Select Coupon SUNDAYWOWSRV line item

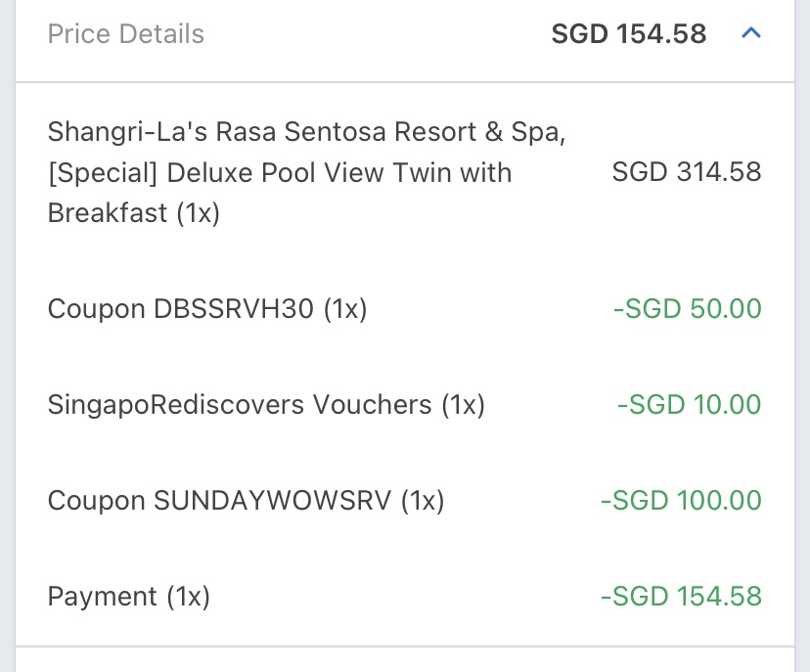tap(246, 501)
